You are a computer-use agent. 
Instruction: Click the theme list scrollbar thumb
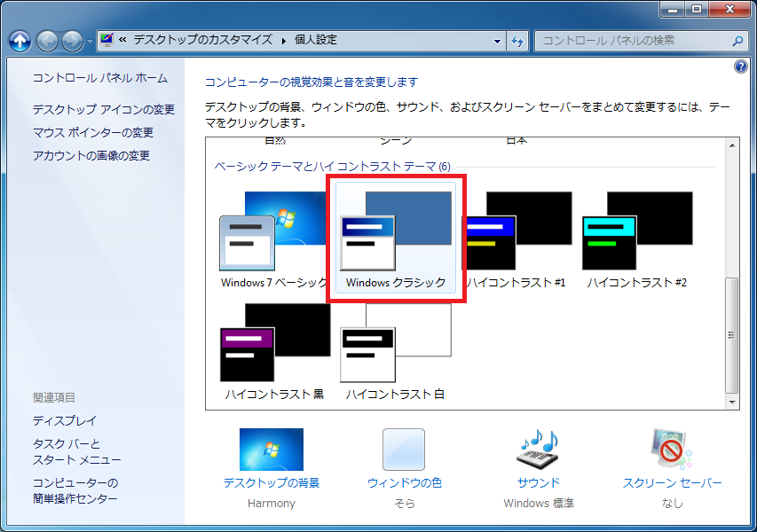[x=732, y=335]
